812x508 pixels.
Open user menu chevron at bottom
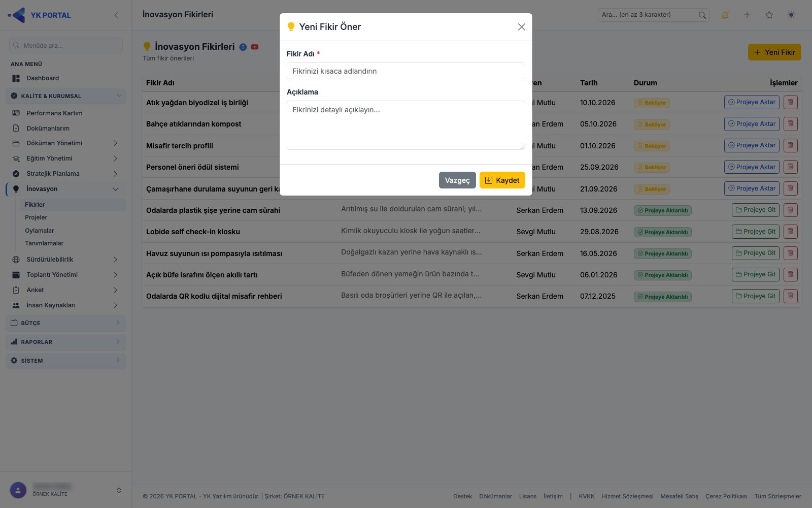click(119, 490)
